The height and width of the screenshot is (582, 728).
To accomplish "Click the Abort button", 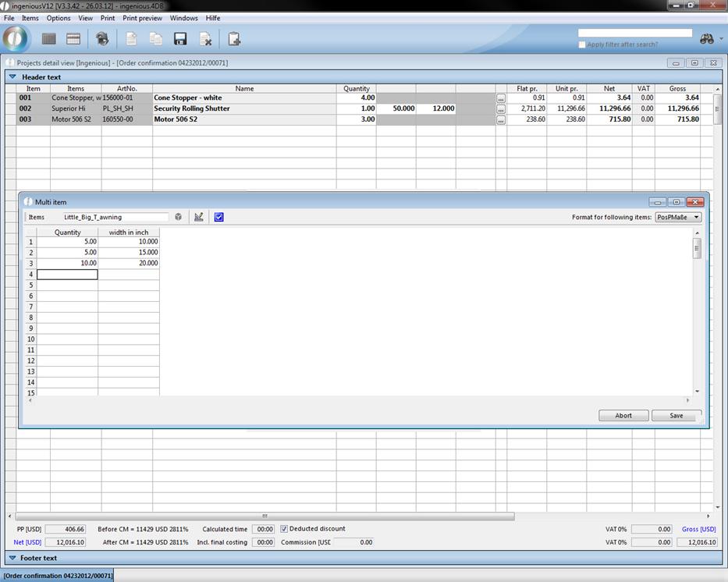I will [x=623, y=416].
